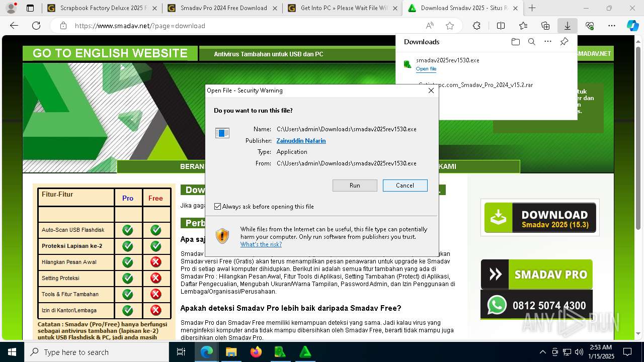Image resolution: width=644 pixels, height=362 pixels.
Task: Open the downloads folder icon
Action: coord(515,42)
